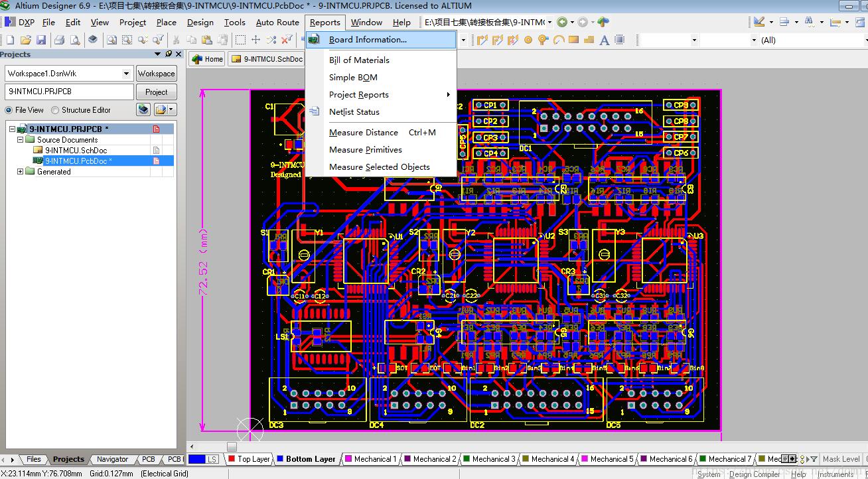Select the Place Fill tool
This screenshot has width=868, height=479.
coord(572,40)
